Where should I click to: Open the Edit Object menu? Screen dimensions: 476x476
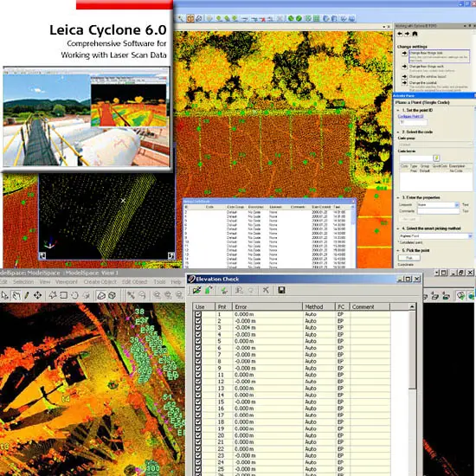click(x=134, y=282)
